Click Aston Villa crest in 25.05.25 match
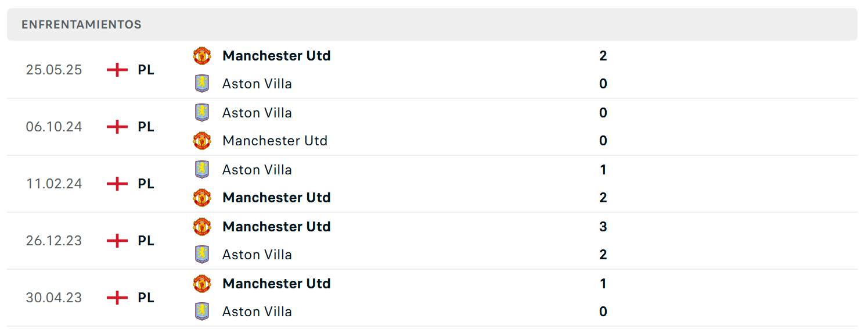The height and width of the screenshot is (336, 868). pos(202,84)
